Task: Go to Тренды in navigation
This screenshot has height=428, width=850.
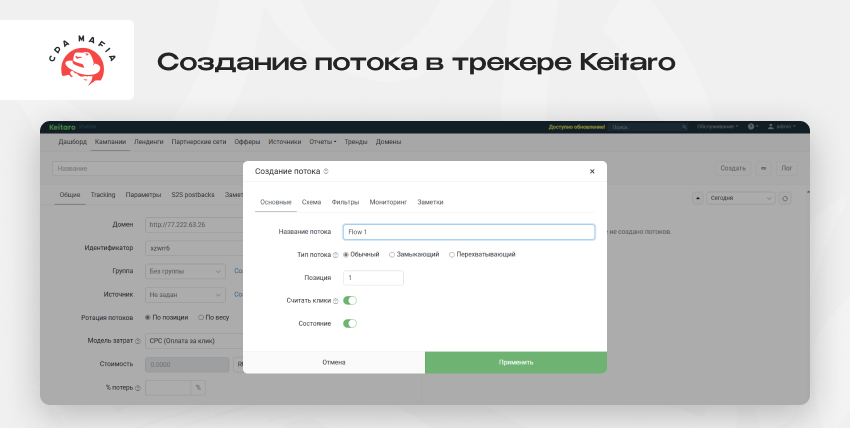Action: [x=356, y=142]
